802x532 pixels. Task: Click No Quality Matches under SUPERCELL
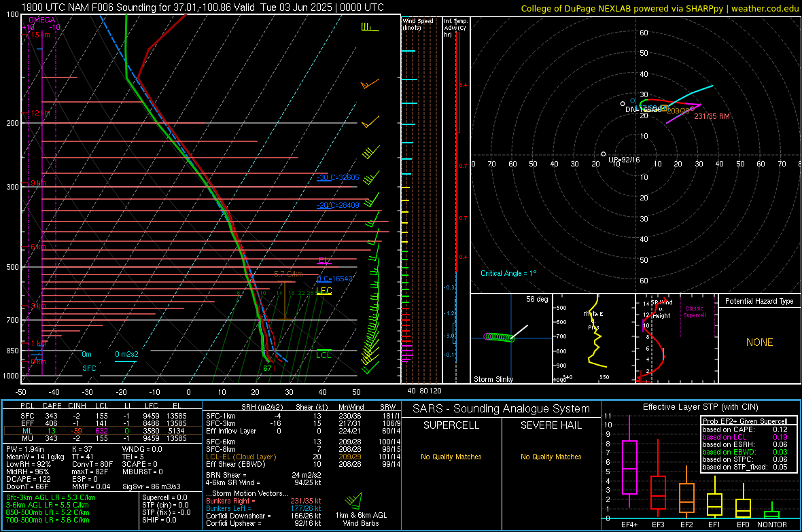pos(451,457)
